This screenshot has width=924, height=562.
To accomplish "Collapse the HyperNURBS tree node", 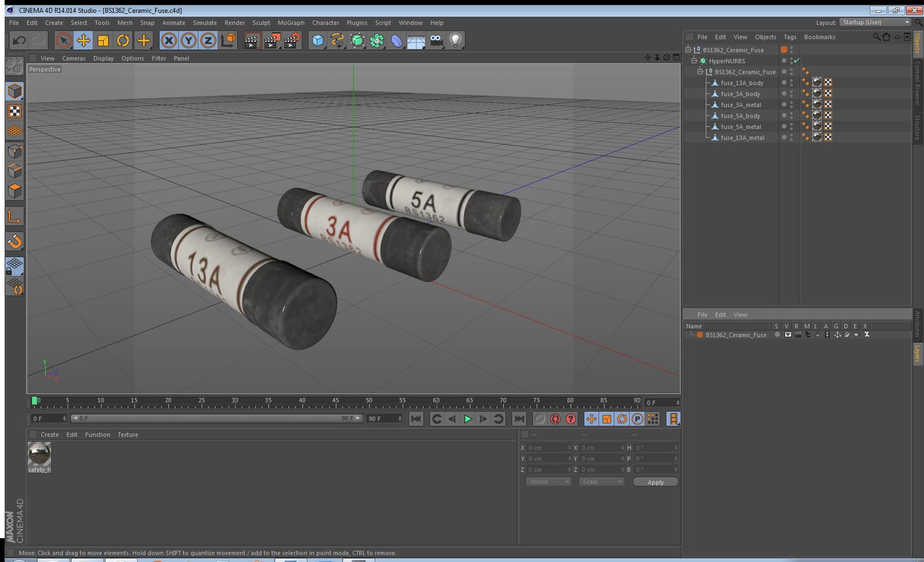I will (x=694, y=61).
